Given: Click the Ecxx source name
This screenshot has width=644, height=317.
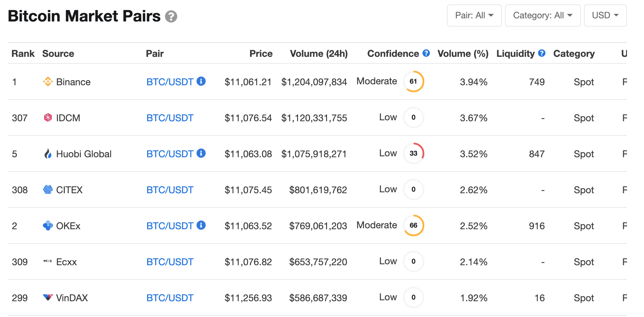Looking at the screenshot, I should click(66, 262).
